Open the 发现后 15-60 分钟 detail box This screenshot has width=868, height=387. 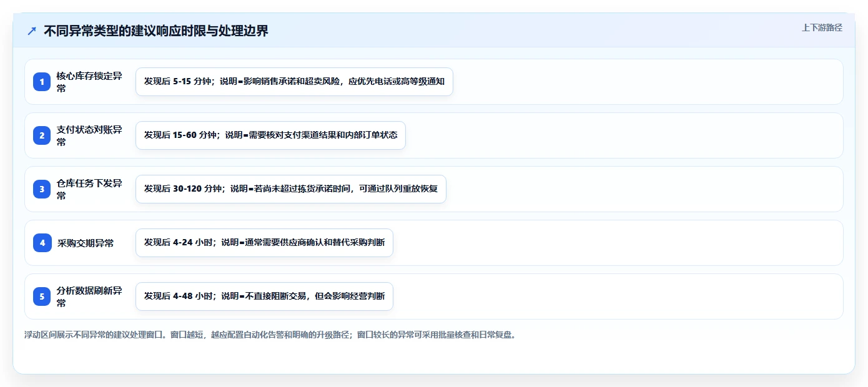pyautogui.click(x=270, y=135)
